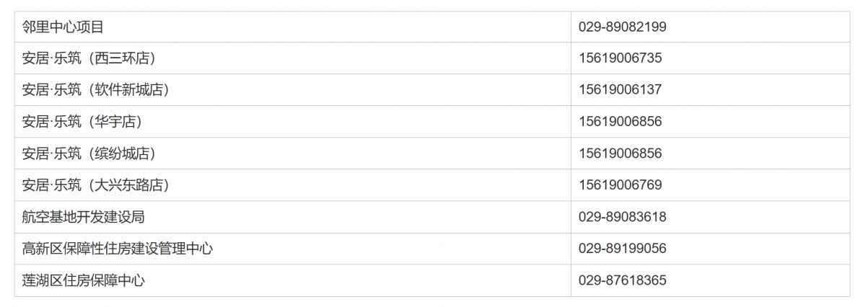Click phone number 029-89083618

pos(622,217)
